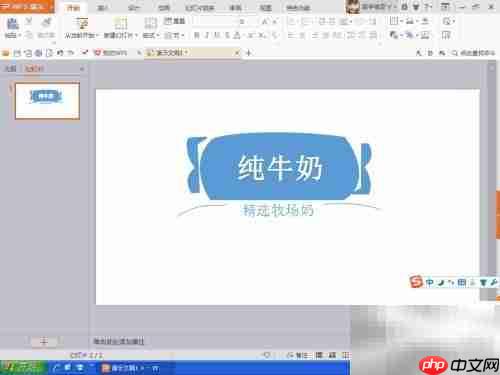Click the user avatar picture in title bar
Viewport: 500px width, 375px height.
[x=353, y=7]
